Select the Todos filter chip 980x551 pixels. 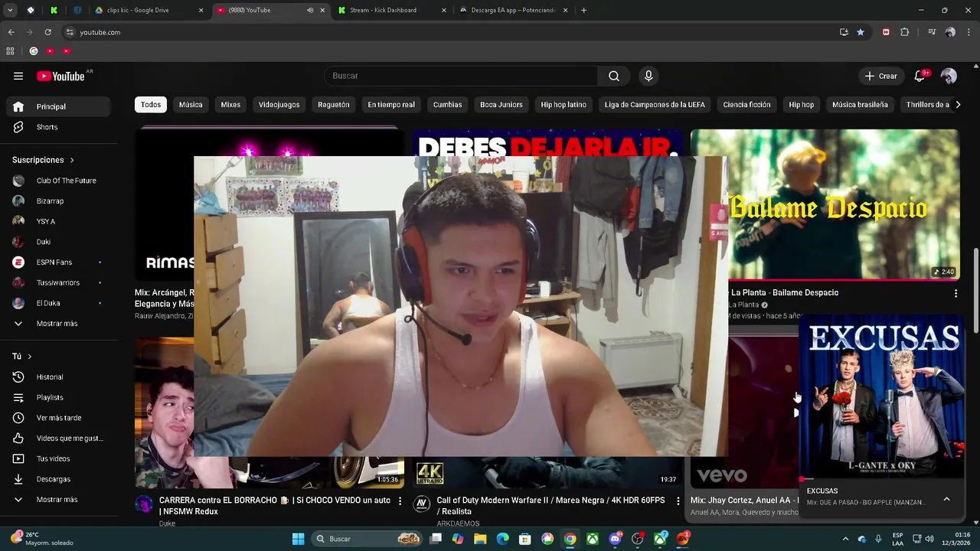151,105
